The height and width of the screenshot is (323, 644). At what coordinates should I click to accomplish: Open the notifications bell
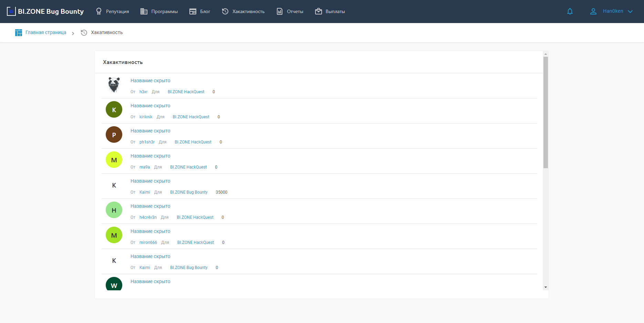pos(570,11)
